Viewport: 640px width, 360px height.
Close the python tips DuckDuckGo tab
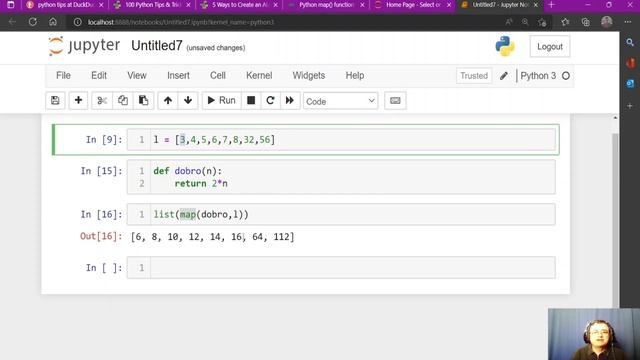pos(101,5)
